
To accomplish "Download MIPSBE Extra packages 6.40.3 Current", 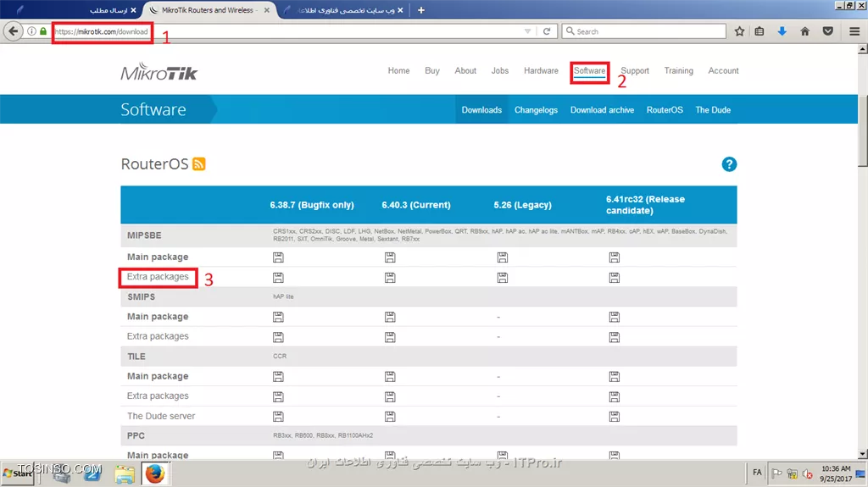I will pyautogui.click(x=390, y=277).
